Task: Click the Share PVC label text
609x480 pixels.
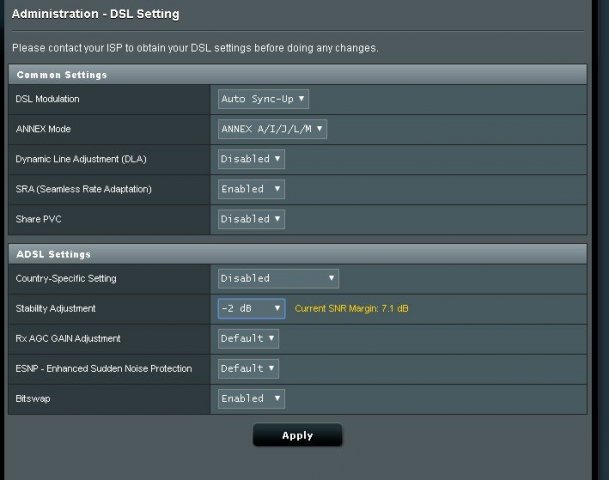Action: tap(39, 219)
